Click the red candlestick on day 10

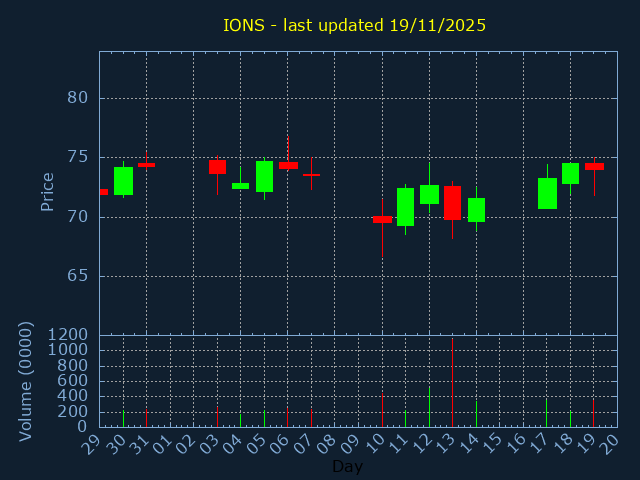tap(382, 219)
